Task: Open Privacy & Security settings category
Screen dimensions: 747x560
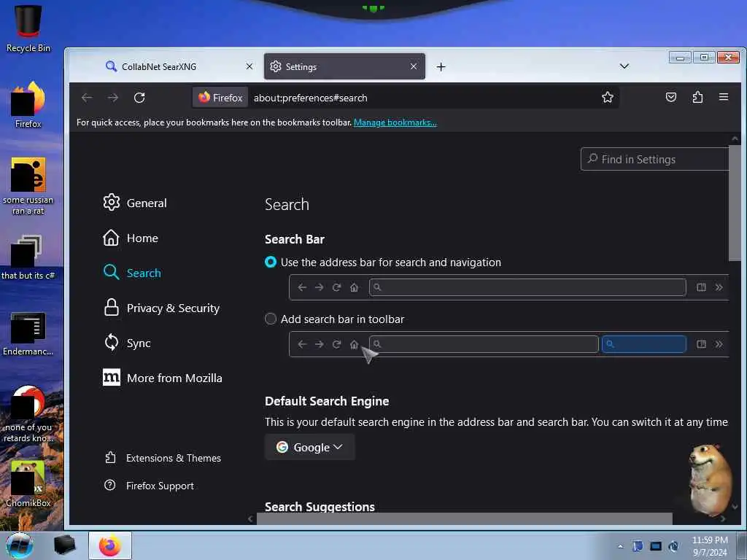Action: tap(161, 308)
